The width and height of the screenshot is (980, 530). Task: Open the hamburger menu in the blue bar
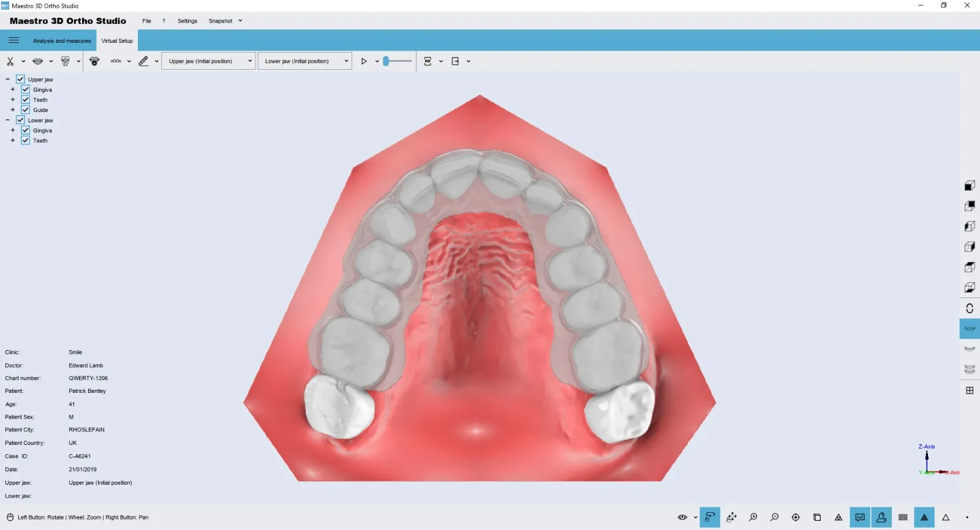13,40
